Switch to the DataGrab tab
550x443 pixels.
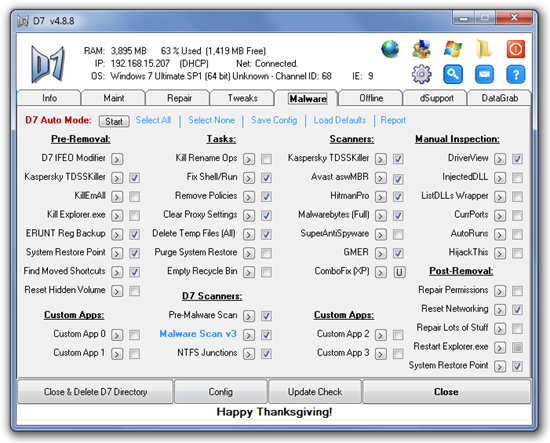click(499, 98)
